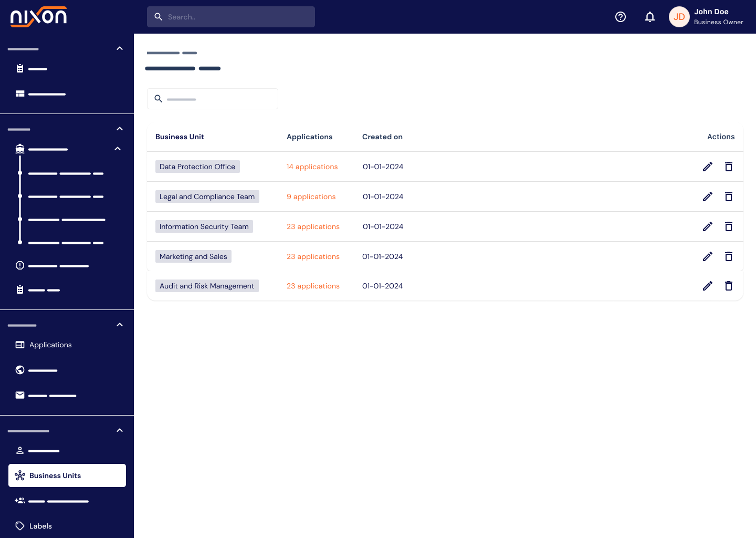Screen dimensions: 756x538
Task: Click the Labels tag icon
Action: (x=20, y=526)
